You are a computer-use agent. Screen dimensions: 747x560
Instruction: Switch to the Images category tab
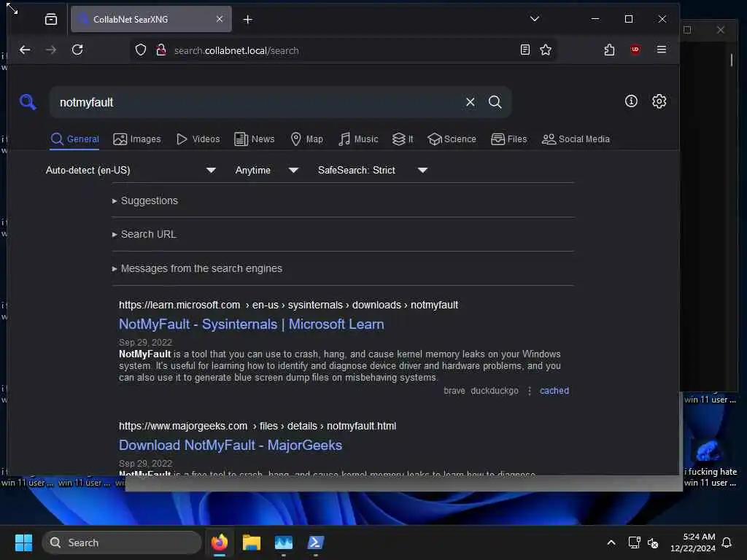click(x=136, y=139)
